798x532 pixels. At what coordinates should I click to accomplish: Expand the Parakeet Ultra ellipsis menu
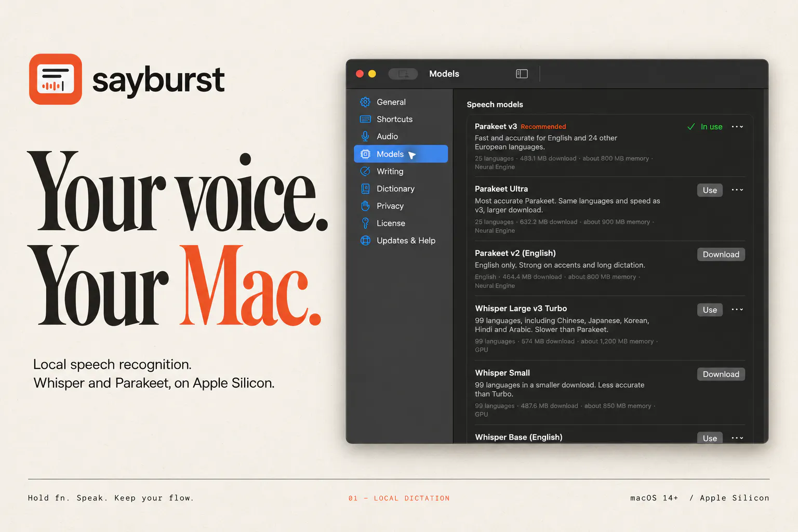point(737,190)
